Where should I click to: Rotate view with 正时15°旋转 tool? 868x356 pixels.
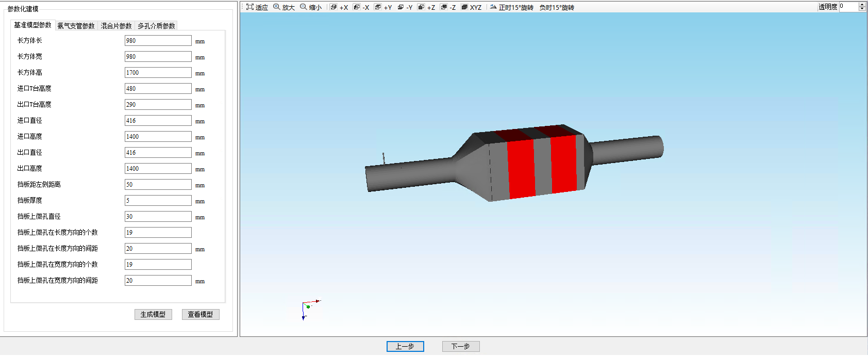point(512,7)
